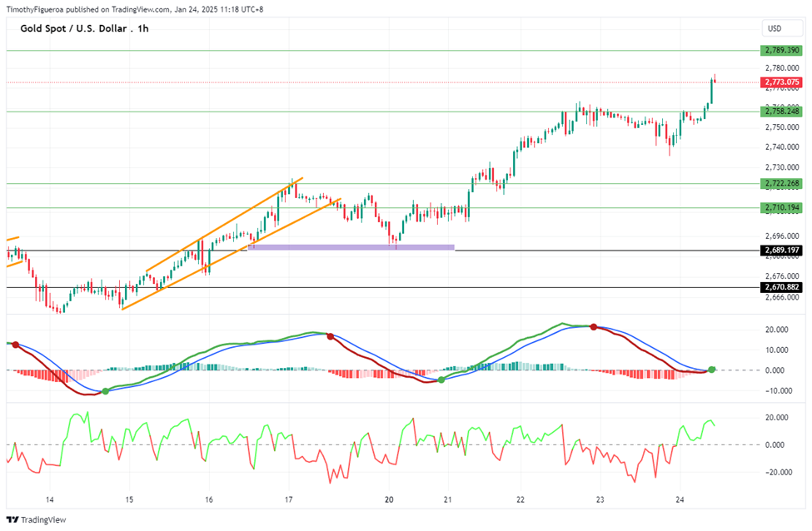Click the red 2,773.075 current price tag
The height and width of the screenshot is (531, 812).
(x=781, y=82)
